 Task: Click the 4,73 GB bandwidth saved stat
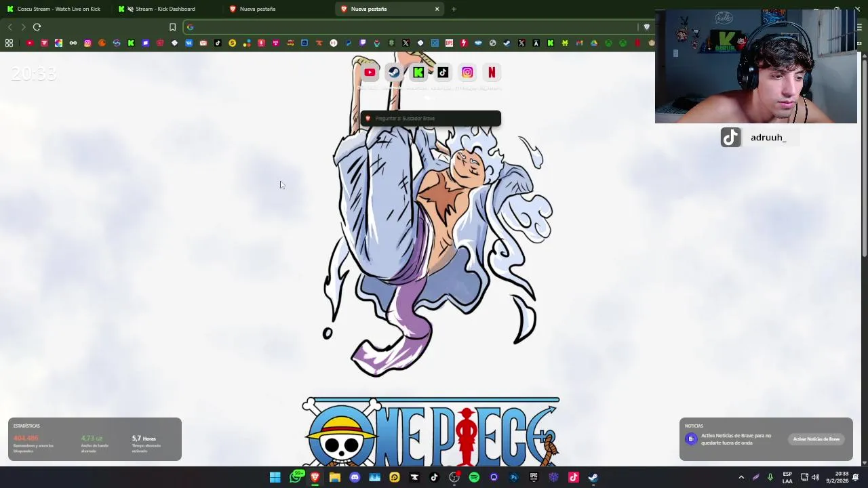click(x=95, y=443)
